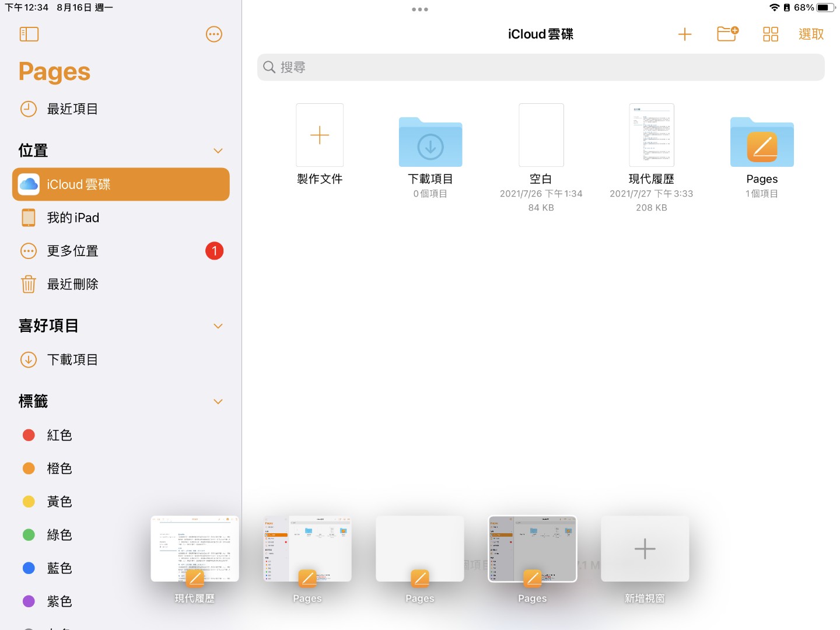The image size is (840, 630).
Task: Select 最近項目 in the sidebar
Action: point(72,109)
